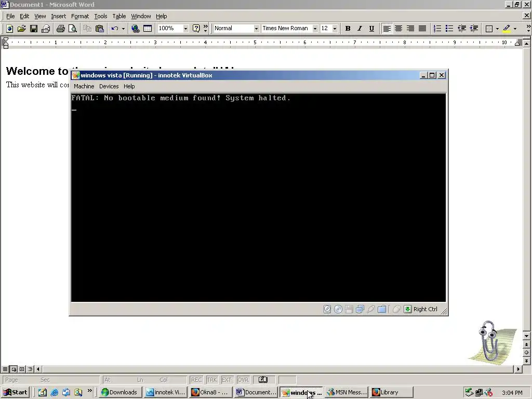The width and height of the screenshot is (532, 399).
Task: Switch to innotek VirtualBox manager taskbar button
Action: pyautogui.click(x=165, y=392)
